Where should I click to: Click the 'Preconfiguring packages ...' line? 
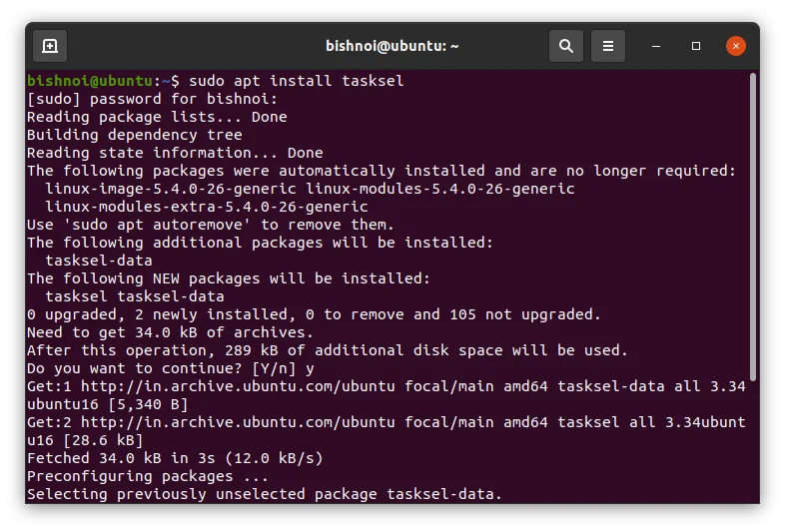143,476
